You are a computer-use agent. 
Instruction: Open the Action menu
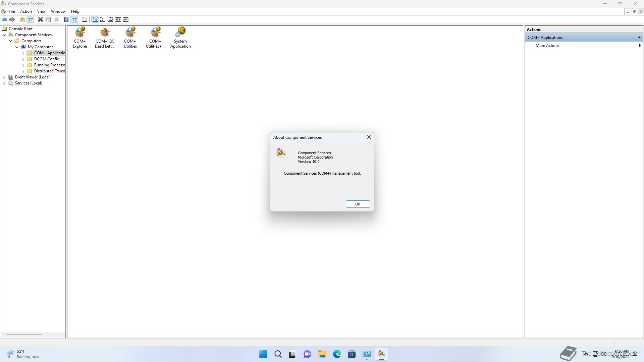26,11
